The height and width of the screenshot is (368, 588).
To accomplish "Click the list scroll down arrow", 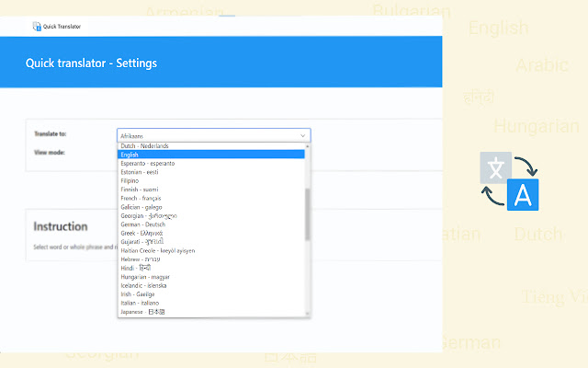I will pos(308,314).
